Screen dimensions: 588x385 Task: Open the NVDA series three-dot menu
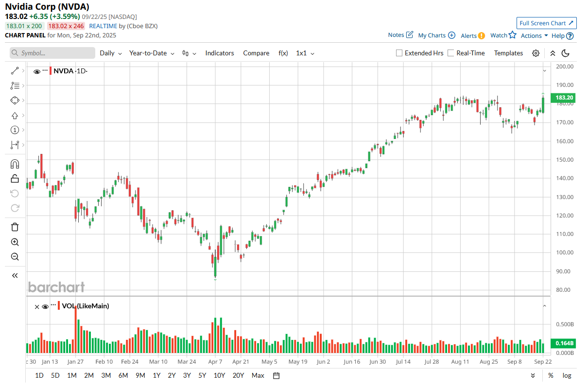45,70
